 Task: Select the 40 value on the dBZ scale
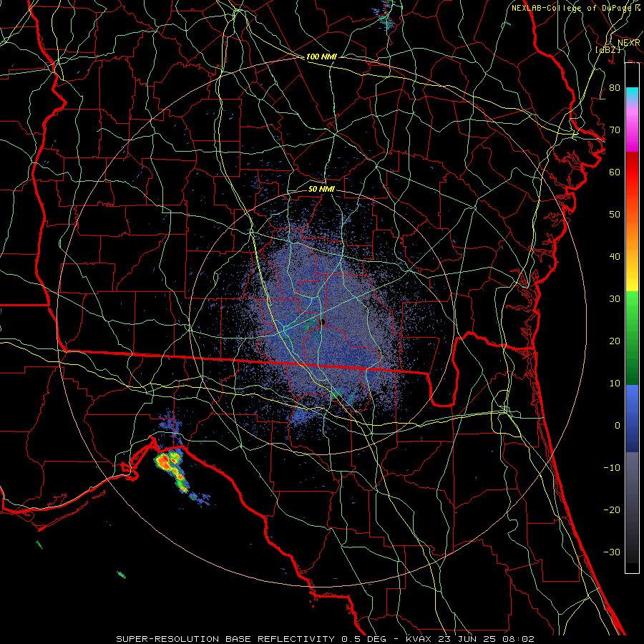click(615, 256)
